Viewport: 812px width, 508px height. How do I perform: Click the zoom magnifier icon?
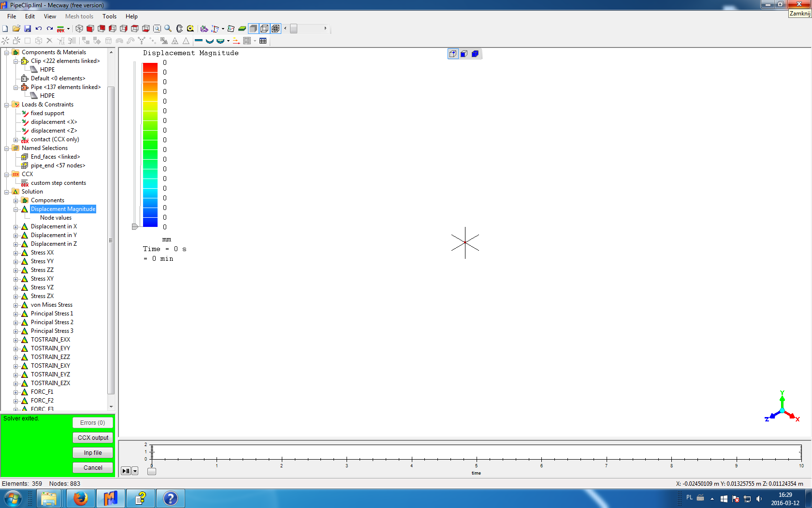(168, 29)
